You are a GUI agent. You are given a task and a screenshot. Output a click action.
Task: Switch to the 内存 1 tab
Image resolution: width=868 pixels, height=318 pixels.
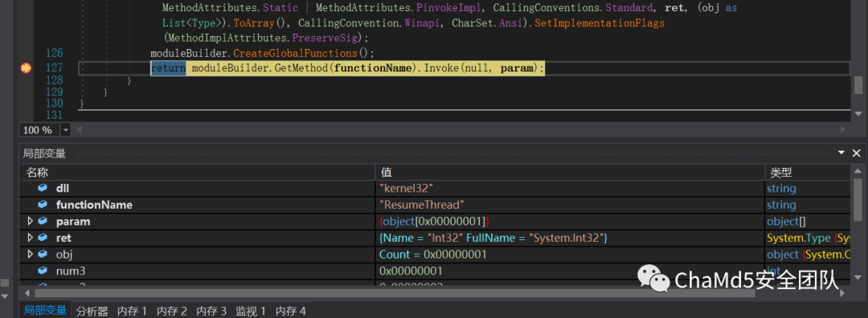[133, 311]
